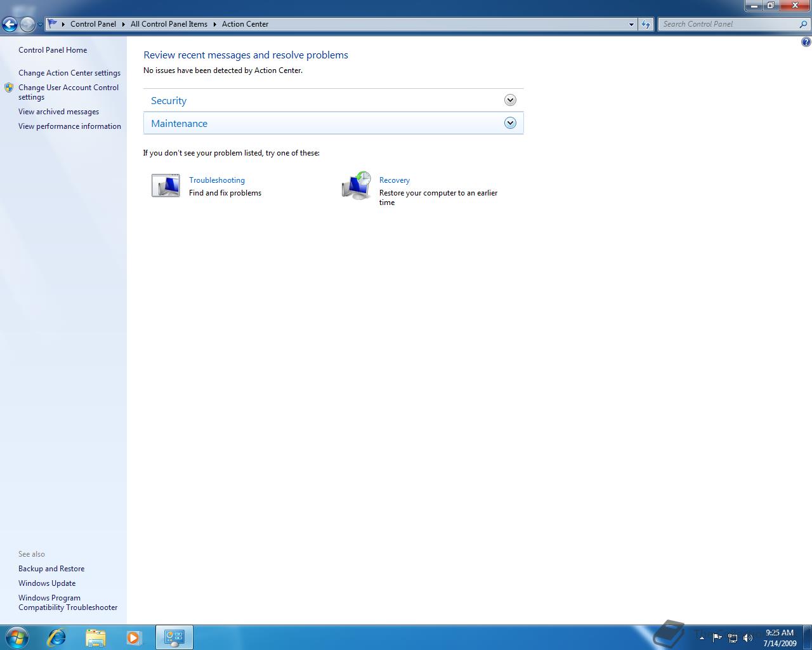Click the UAC shield icon in sidebar
Viewport: 812px width, 650px height.
tap(9, 88)
